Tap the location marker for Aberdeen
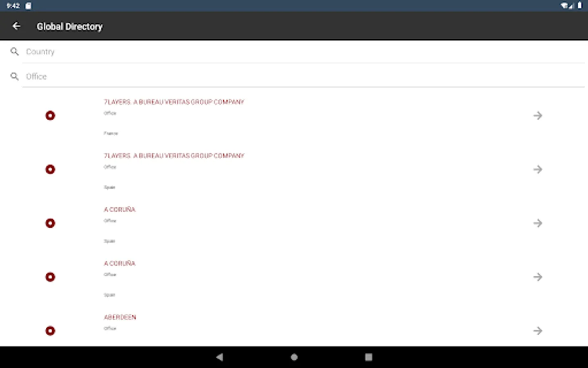Screen dimensions: 588x368 coord(50,331)
